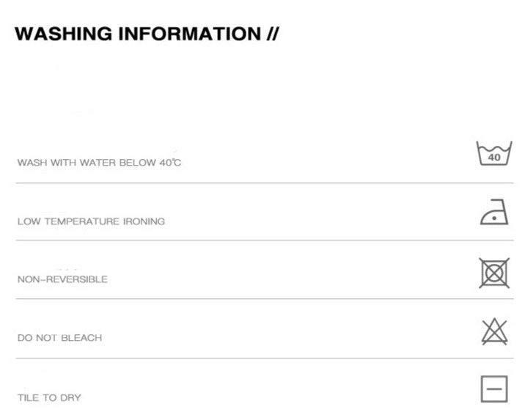Click the number 40 inside the wash tub
This screenshot has width=525, height=420.
tap(494, 157)
